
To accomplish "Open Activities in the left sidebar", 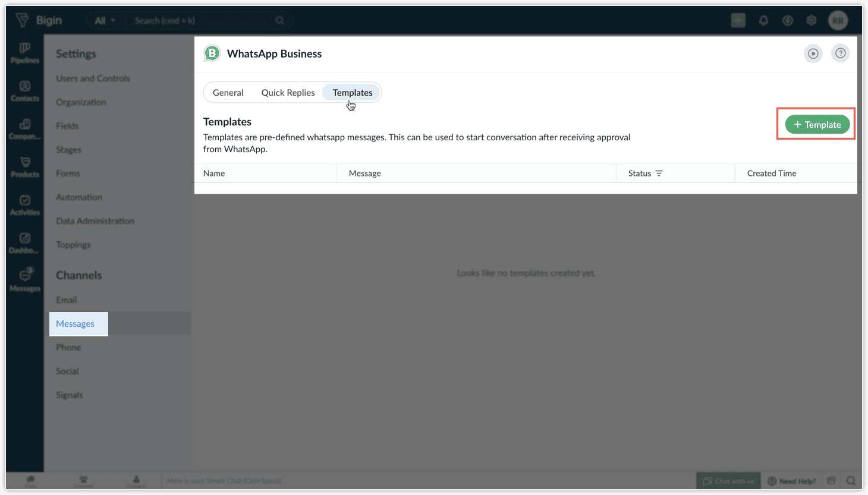I will [25, 205].
